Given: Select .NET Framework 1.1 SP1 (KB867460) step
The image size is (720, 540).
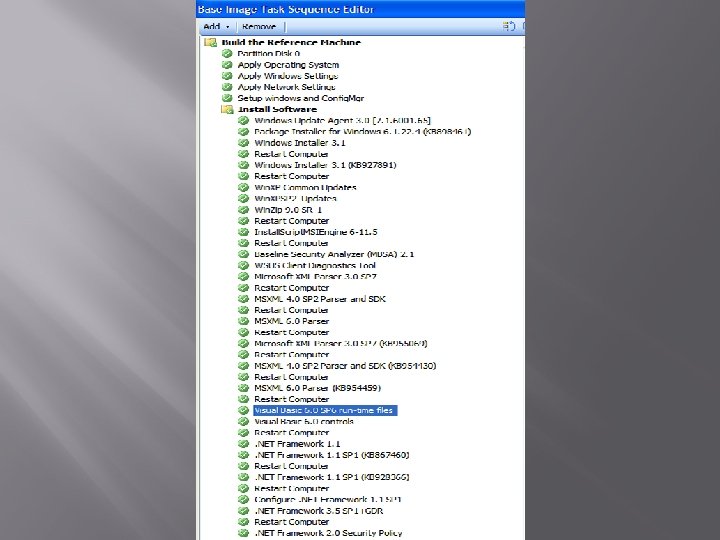Looking at the screenshot, I should pos(332,455).
